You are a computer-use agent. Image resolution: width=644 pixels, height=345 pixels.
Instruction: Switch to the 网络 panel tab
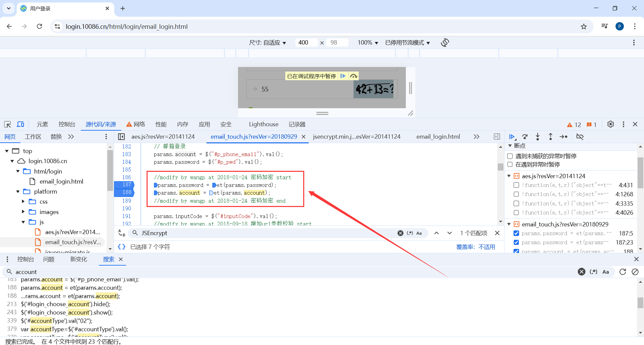(x=136, y=124)
